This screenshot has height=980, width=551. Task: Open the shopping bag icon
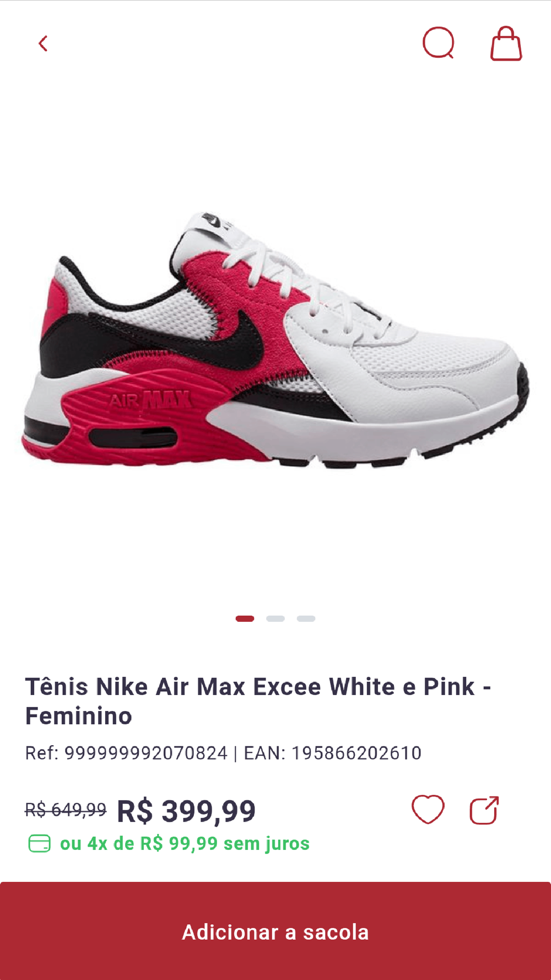coord(506,43)
